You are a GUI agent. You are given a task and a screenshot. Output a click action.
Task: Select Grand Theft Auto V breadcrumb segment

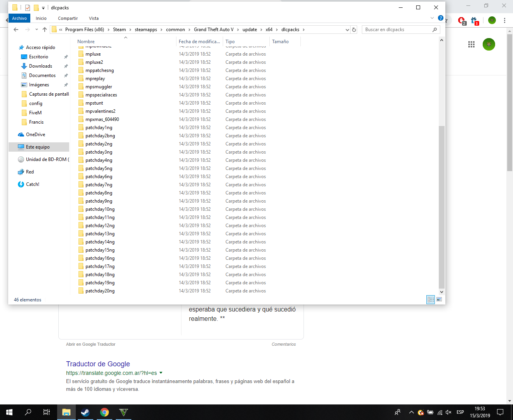(214, 30)
